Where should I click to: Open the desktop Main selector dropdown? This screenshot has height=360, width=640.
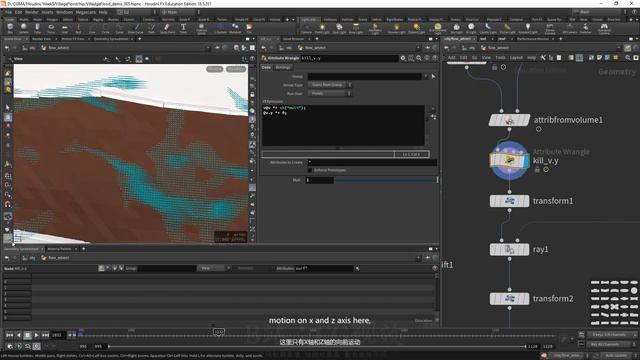point(178,12)
